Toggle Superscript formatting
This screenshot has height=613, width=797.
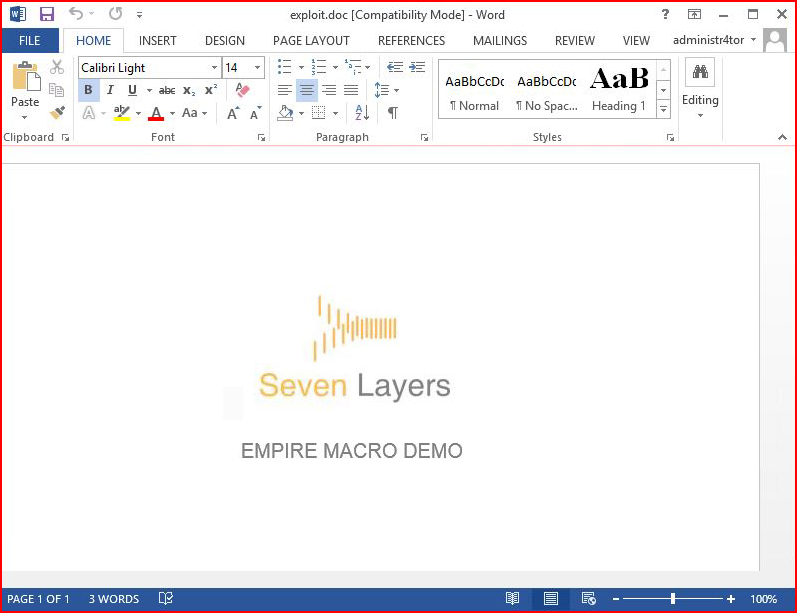pos(211,90)
